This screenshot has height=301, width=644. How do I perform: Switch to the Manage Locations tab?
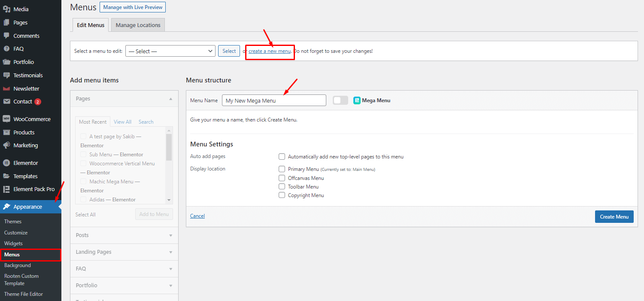point(137,24)
